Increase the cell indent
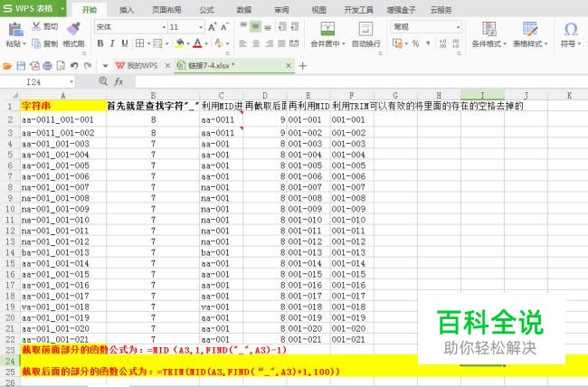The height and width of the screenshot is (387, 588). click(x=295, y=26)
